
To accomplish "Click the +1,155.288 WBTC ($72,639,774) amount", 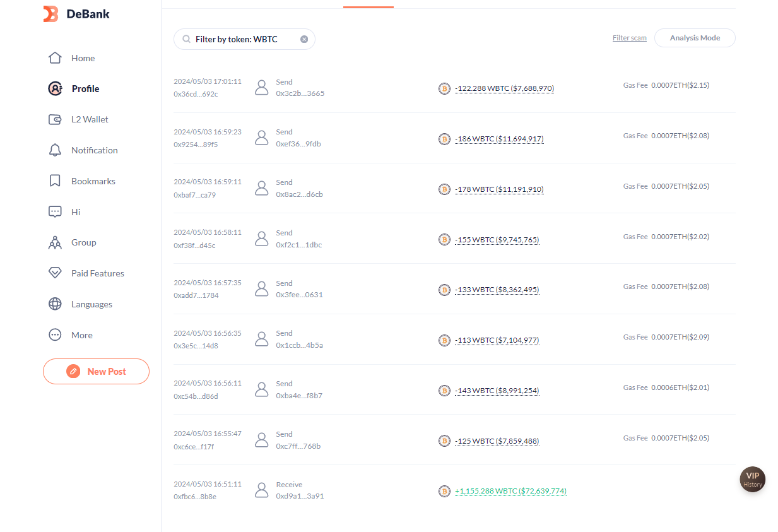I will [510, 491].
